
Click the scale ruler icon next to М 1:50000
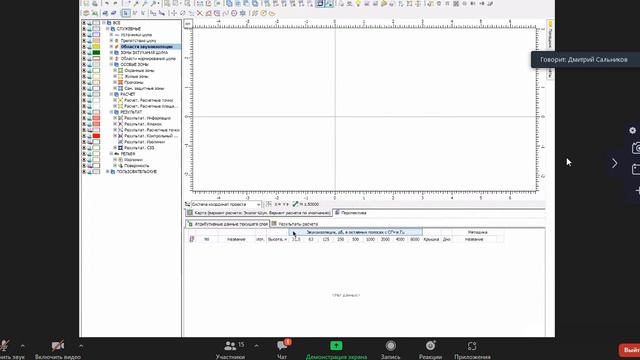295,204
